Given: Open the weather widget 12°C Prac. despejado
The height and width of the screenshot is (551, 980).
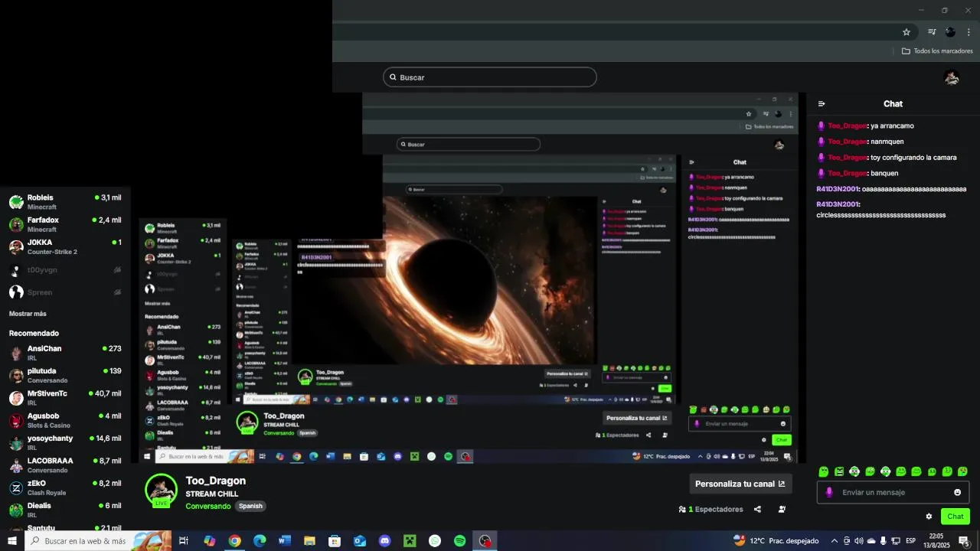Looking at the screenshot, I should [776, 541].
